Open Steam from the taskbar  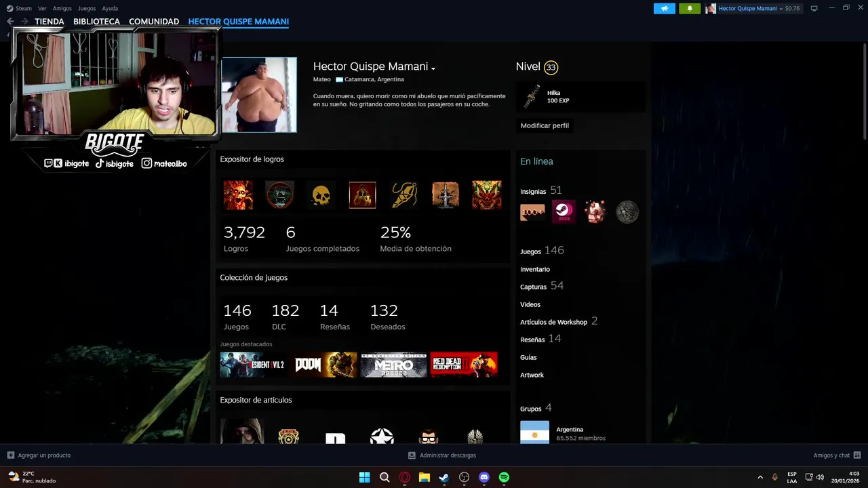click(x=444, y=477)
